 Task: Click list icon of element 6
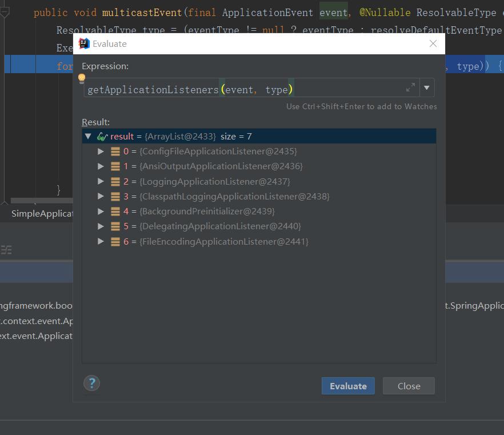[x=115, y=241]
